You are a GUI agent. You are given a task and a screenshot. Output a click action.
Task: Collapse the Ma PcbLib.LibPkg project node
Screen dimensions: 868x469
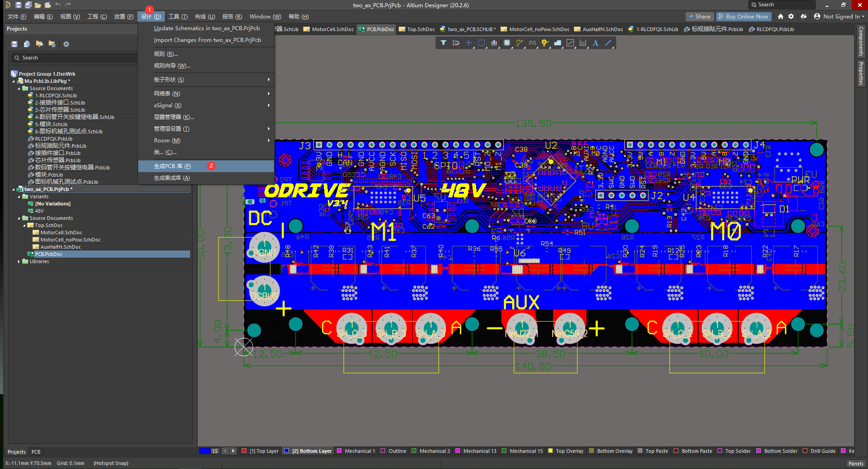[x=14, y=81]
